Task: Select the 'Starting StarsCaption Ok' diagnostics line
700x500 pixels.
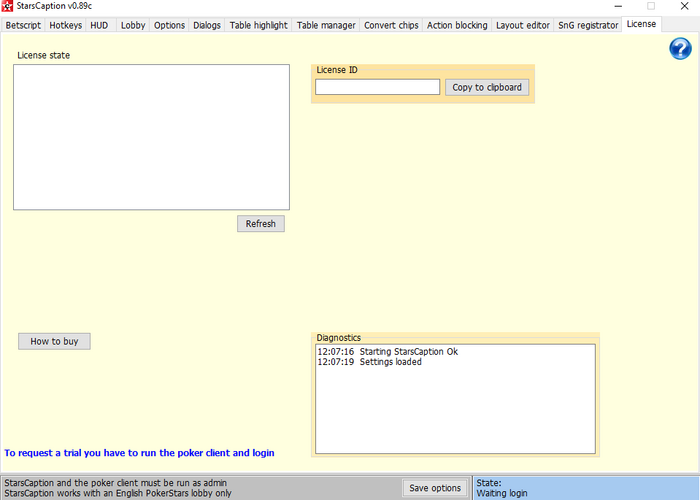Action: click(x=388, y=352)
